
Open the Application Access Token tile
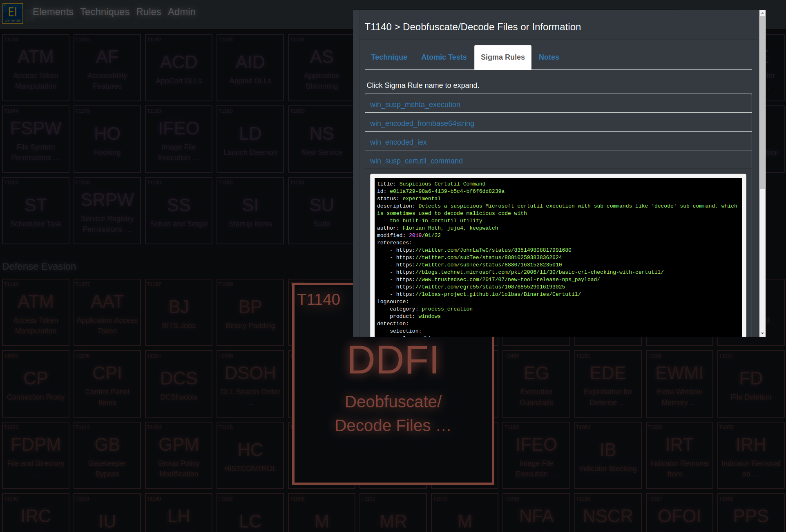(x=107, y=313)
